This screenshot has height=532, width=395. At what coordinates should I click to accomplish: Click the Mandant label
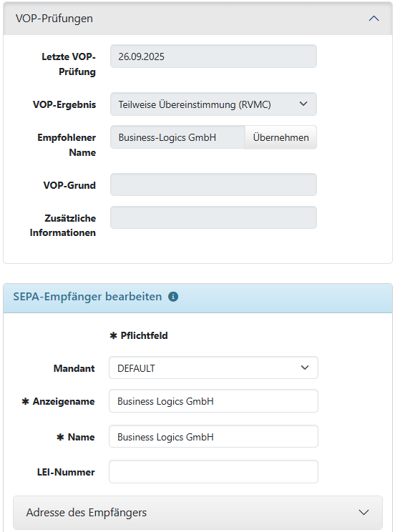click(x=74, y=368)
